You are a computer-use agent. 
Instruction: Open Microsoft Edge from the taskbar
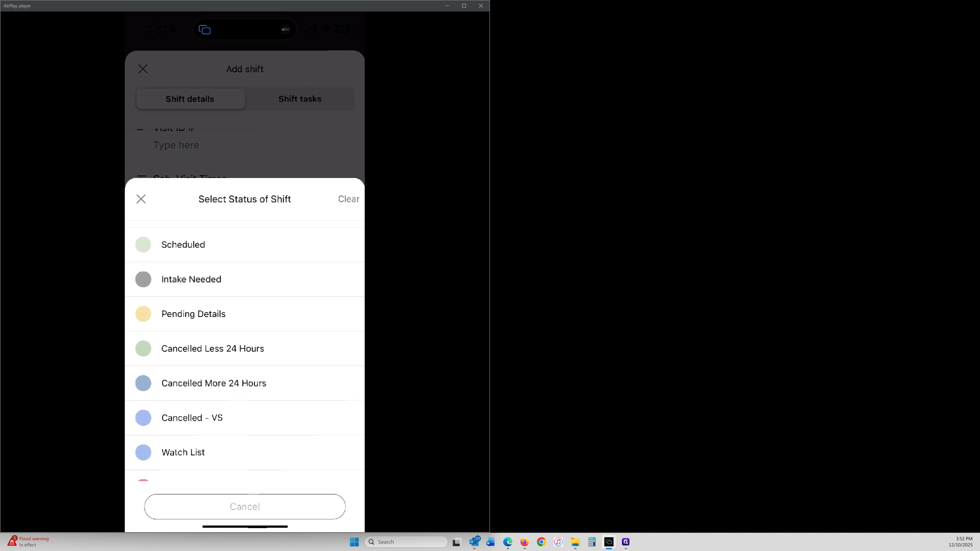(x=508, y=542)
